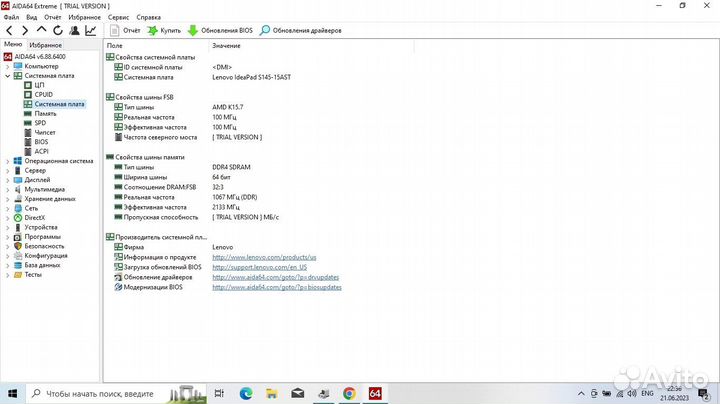The image size is (720, 404).
Task: Select the AIDA64 v6.88.6400 root tree item
Action: [40, 56]
